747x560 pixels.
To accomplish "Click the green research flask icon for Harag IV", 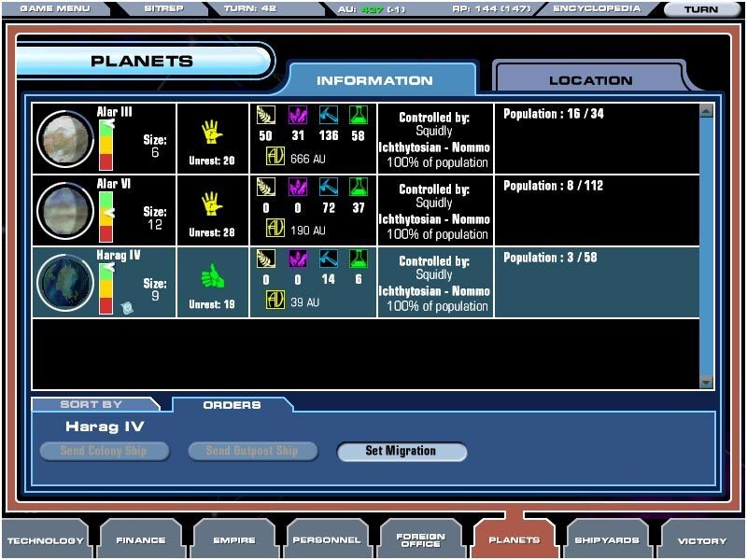I will tap(359, 259).
